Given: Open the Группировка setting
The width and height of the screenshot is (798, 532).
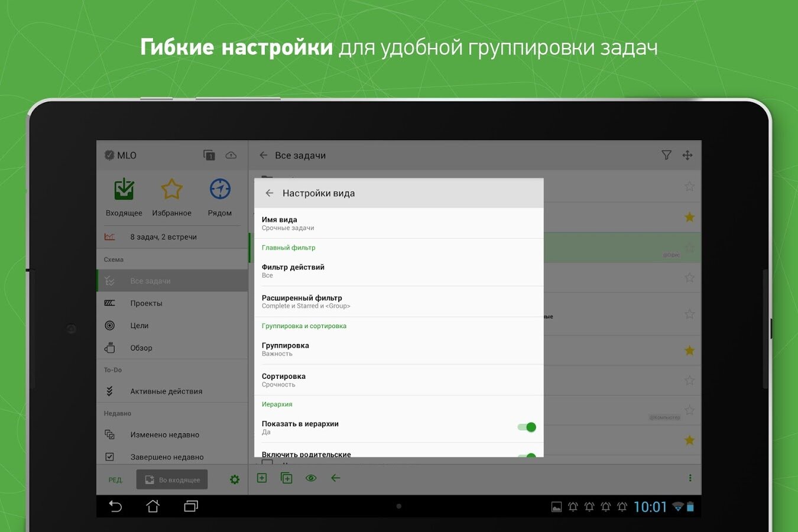Looking at the screenshot, I should (398, 349).
